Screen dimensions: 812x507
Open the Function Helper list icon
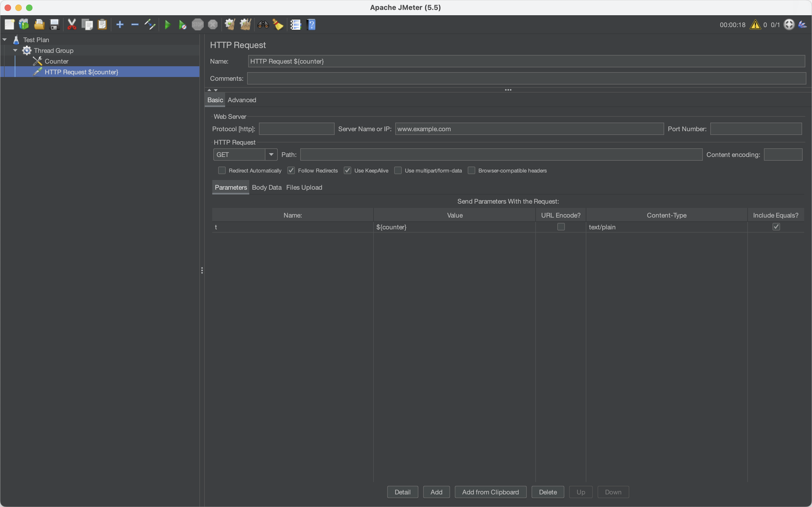tap(295, 24)
